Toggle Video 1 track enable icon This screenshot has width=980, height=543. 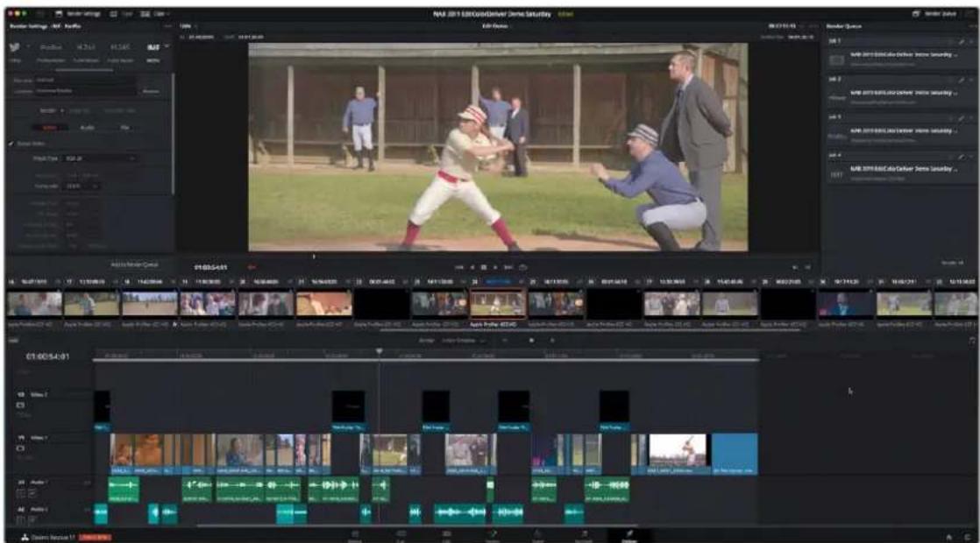20,448
